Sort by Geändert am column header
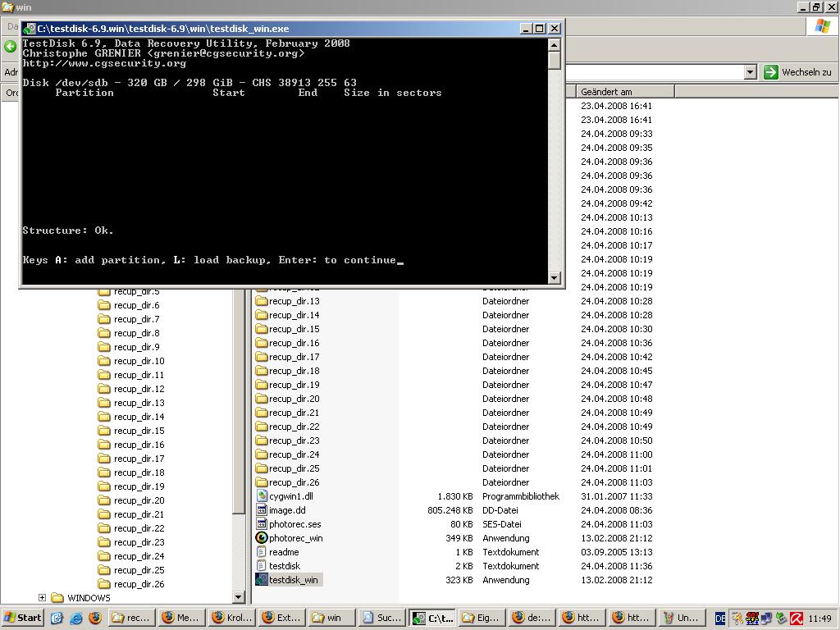 pyautogui.click(x=624, y=92)
